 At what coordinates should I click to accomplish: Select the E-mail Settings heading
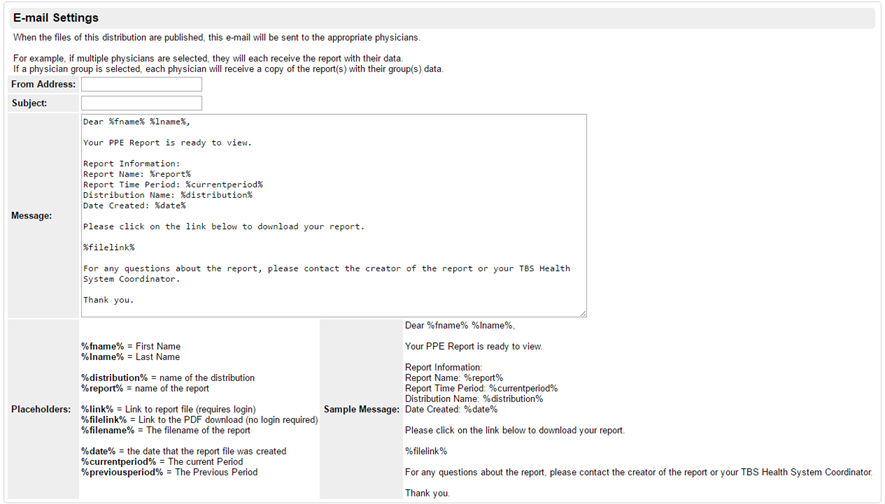tap(56, 18)
